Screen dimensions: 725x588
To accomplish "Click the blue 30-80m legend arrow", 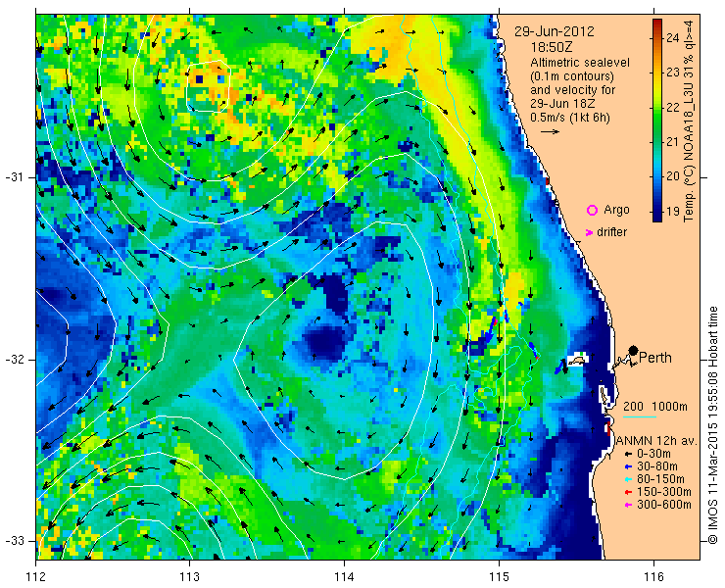I will [x=628, y=466].
